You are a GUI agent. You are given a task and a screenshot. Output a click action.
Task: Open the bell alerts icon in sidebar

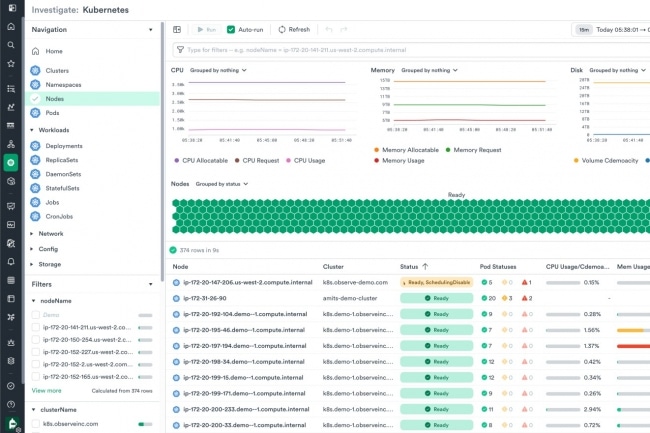[11, 261]
